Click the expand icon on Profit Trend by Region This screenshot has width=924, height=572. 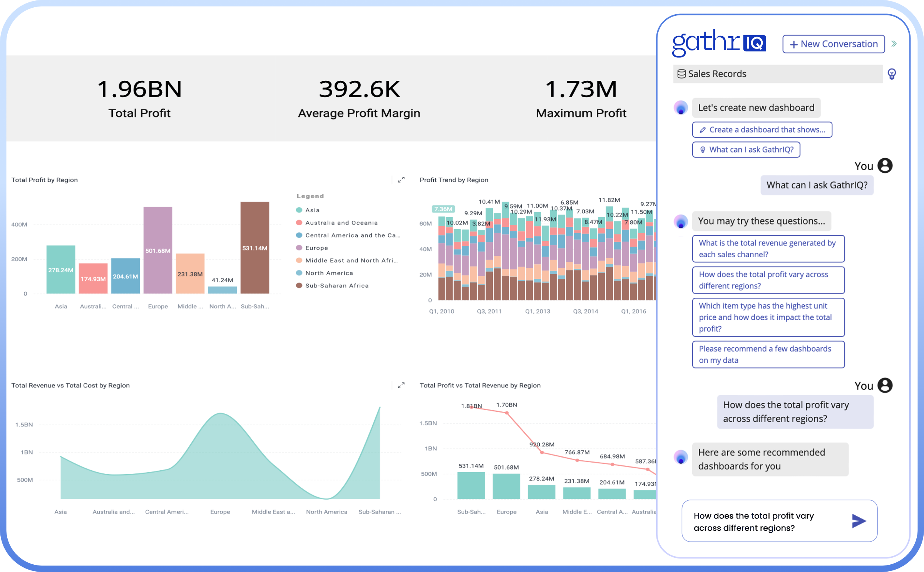point(401,179)
